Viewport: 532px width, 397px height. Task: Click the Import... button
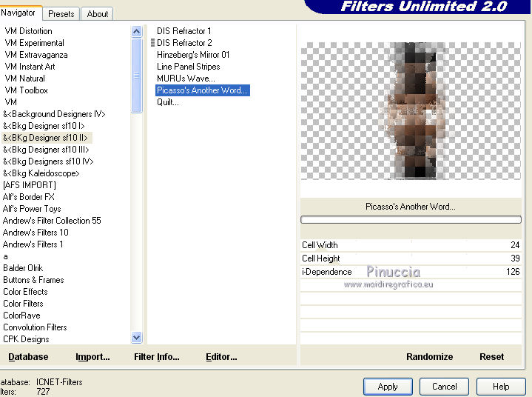pos(92,357)
